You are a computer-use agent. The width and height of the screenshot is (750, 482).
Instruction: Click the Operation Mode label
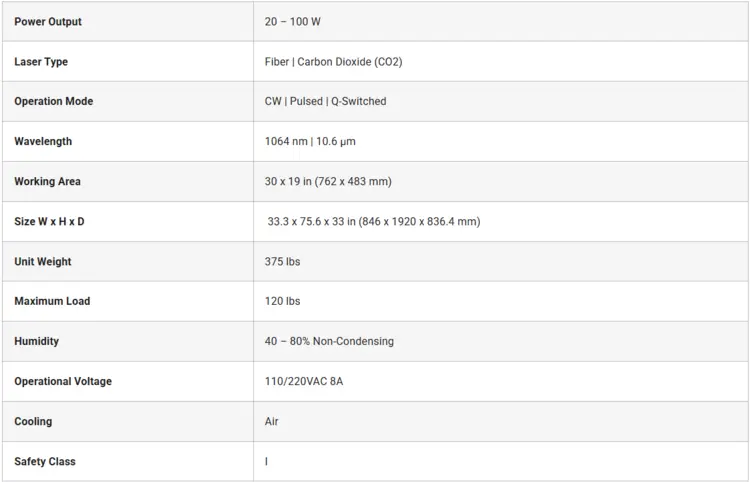tap(54, 101)
